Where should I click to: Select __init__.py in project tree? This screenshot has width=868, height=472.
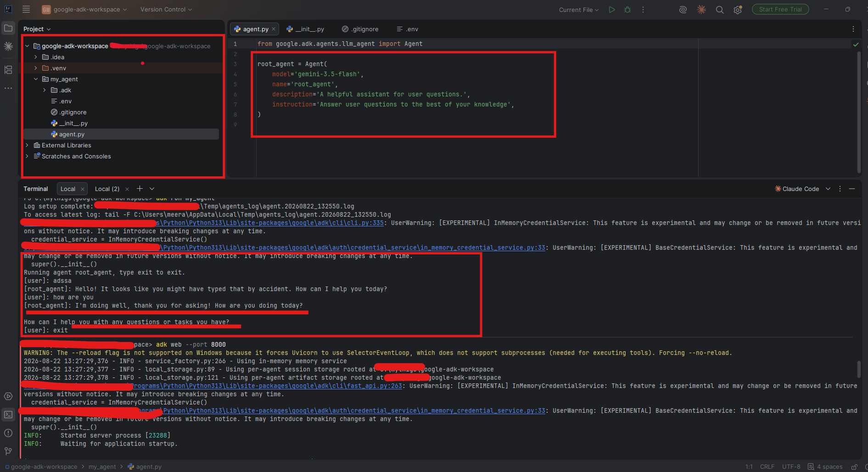point(73,123)
